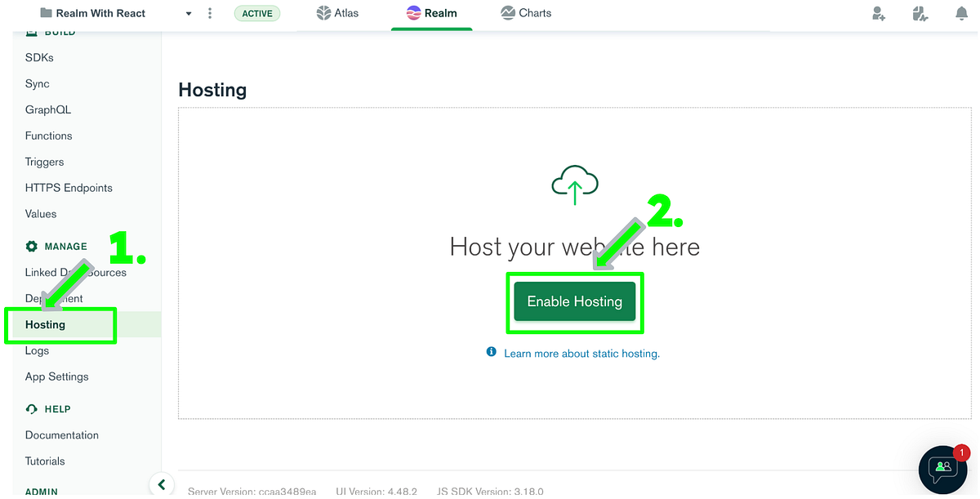Open the three-dot project options menu
Viewport: 980px width, 499px height.
210,13
